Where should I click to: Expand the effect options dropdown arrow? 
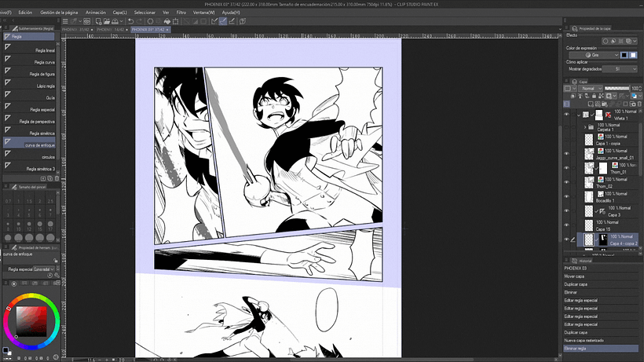635,41
